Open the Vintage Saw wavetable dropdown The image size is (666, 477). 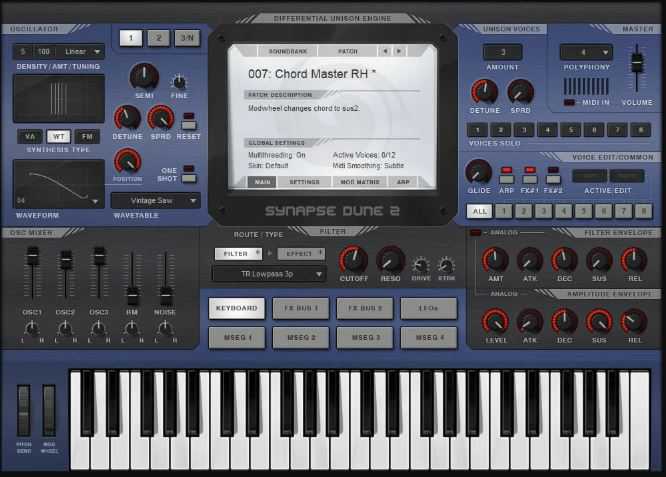[155, 200]
